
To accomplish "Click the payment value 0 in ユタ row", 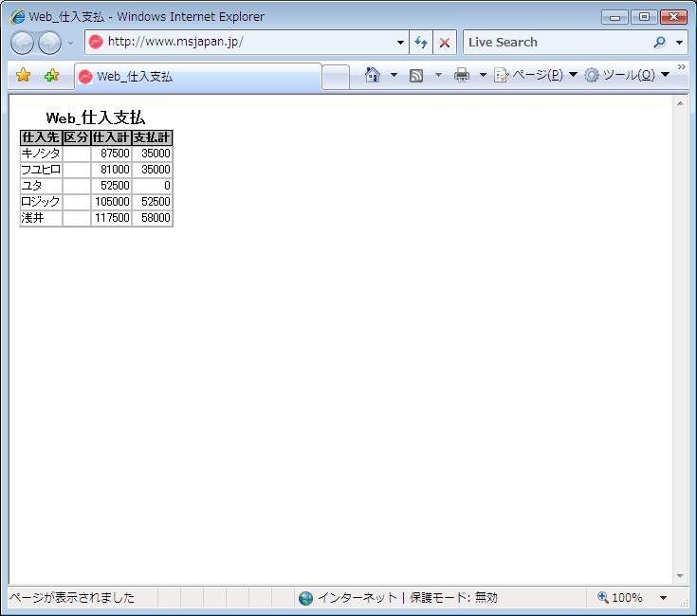I will 152,186.
